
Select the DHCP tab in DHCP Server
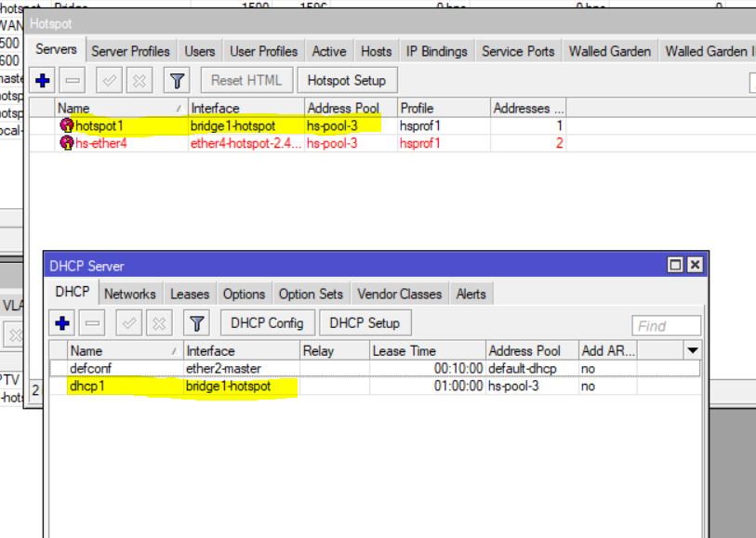coord(73,293)
